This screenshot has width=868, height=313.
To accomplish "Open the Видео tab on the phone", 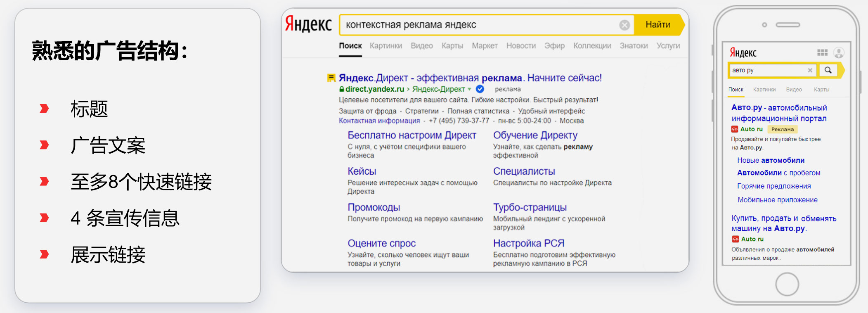I will pos(794,90).
